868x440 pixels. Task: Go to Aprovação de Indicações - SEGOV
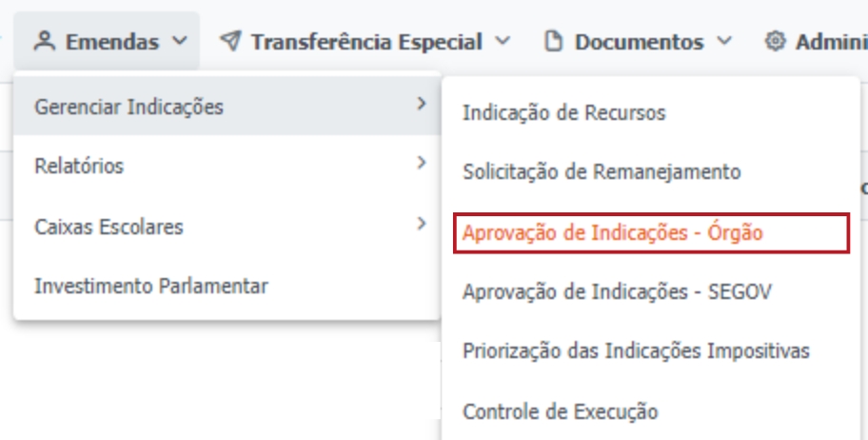coord(617,292)
